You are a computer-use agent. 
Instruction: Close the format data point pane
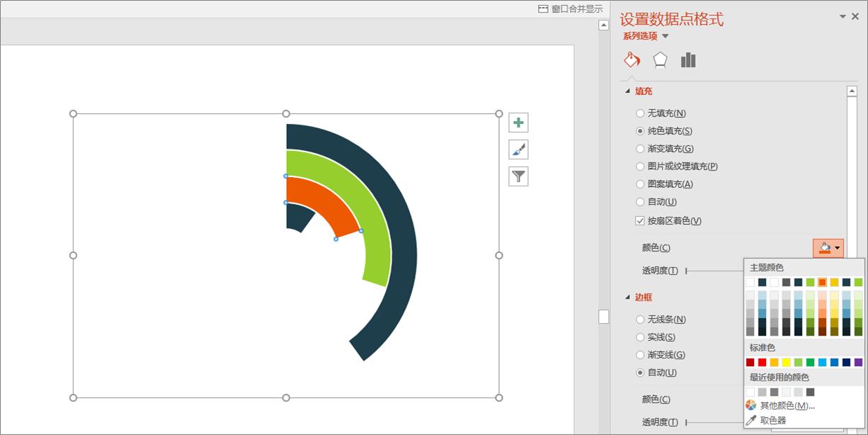855,16
